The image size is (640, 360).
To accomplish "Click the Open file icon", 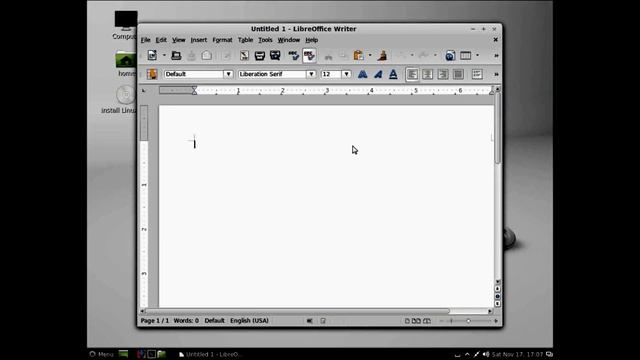I will [x=176, y=55].
